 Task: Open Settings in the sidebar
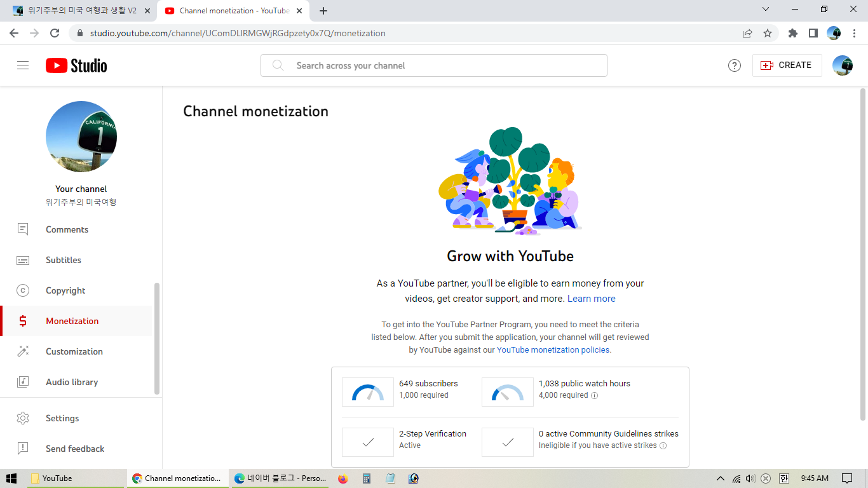pyautogui.click(x=76, y=418)
